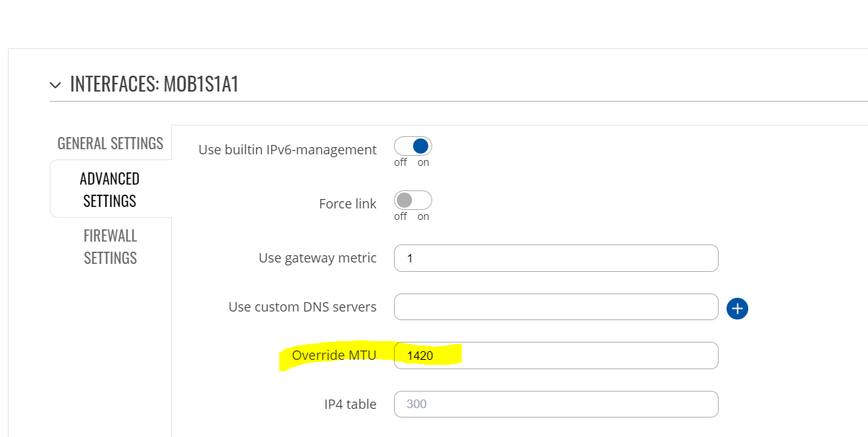The image size is (868, 437).
Task: Click 'on' text under Force link switch
Action: (x=424, y=216)
